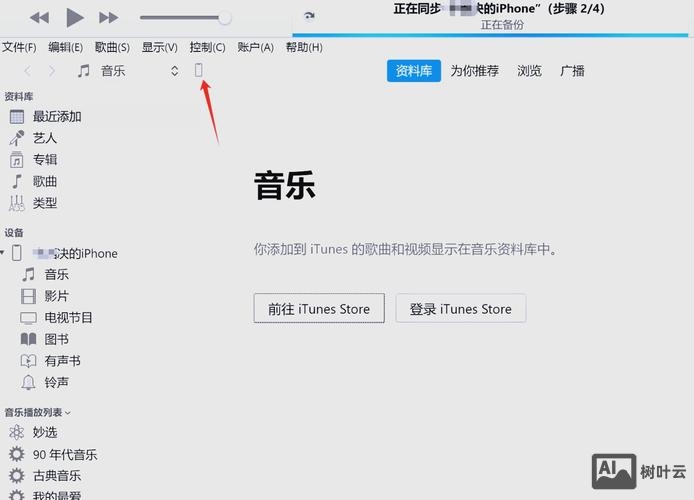Open the 显示(V) menu
The image size is (694, 500).
pos(160,47)
